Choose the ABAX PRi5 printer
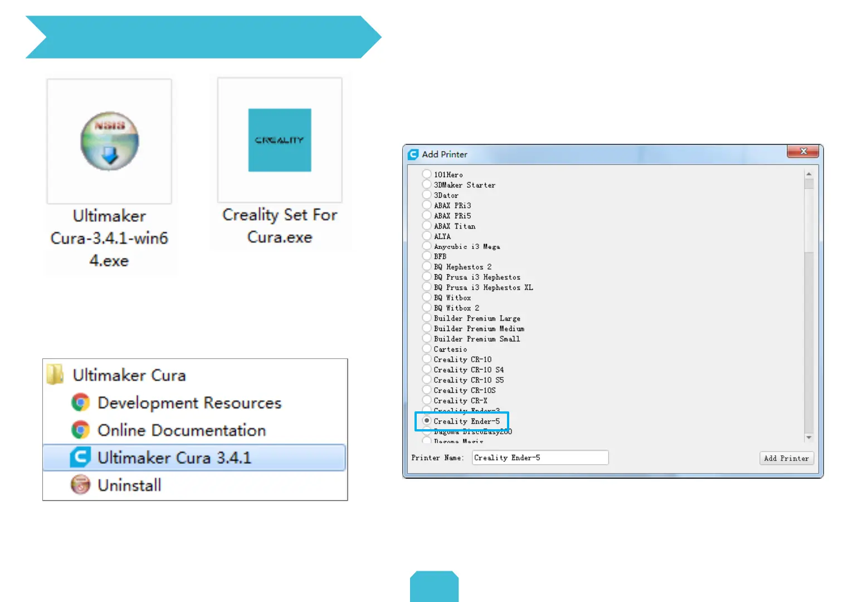Screen dimensions: 868x602 pyautogui.click(x=427, y=215)
